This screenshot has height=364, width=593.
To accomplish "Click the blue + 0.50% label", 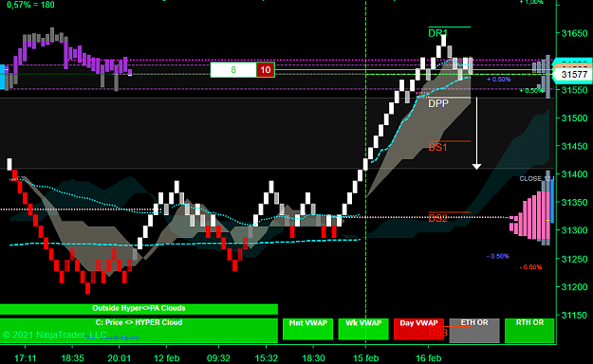I will coord(498,80).
